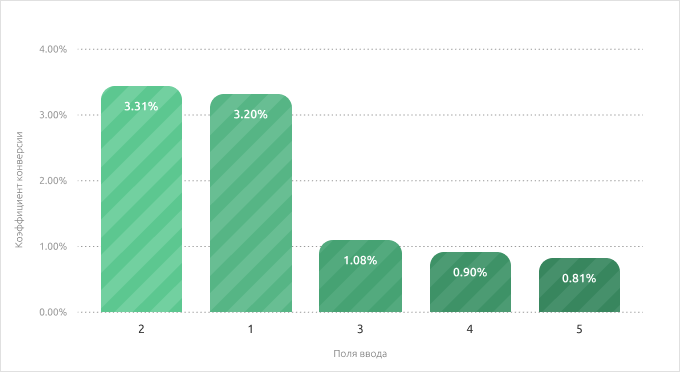The width and height of the screenshot is (680, 372).
Task: Click the x-axis category label 5
Action: (x=579, y=330)
